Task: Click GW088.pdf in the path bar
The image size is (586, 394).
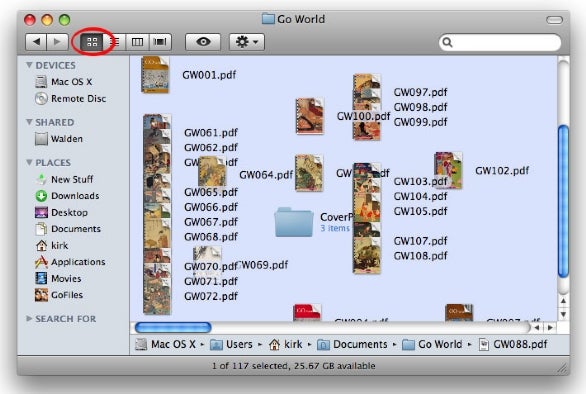Action: coord(513,344)
